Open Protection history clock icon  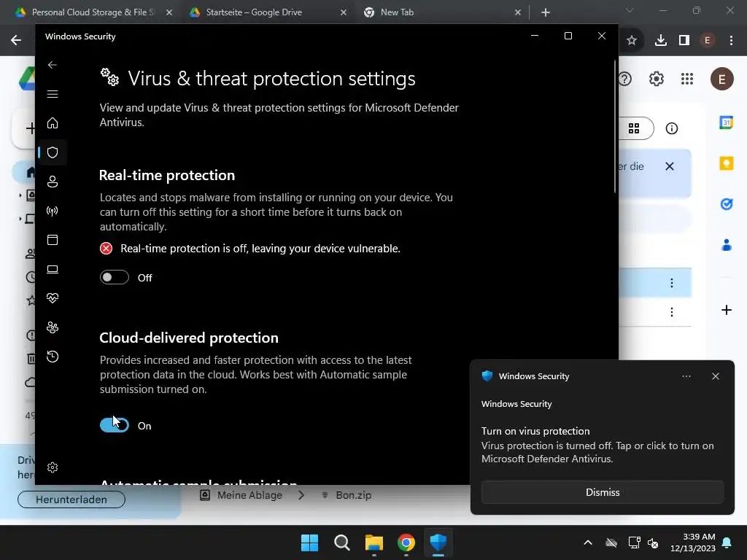coord(53,357)
